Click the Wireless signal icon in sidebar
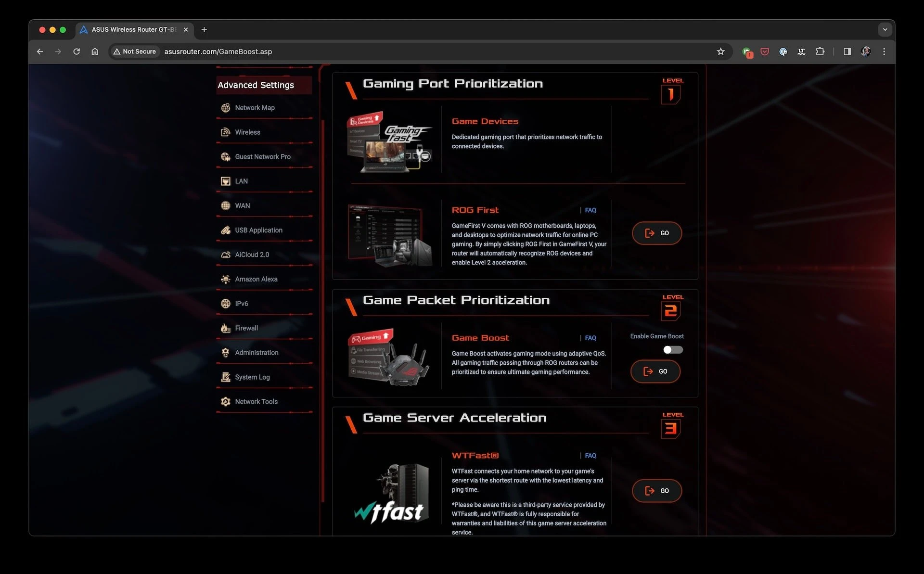 click(x=225, y=132)
